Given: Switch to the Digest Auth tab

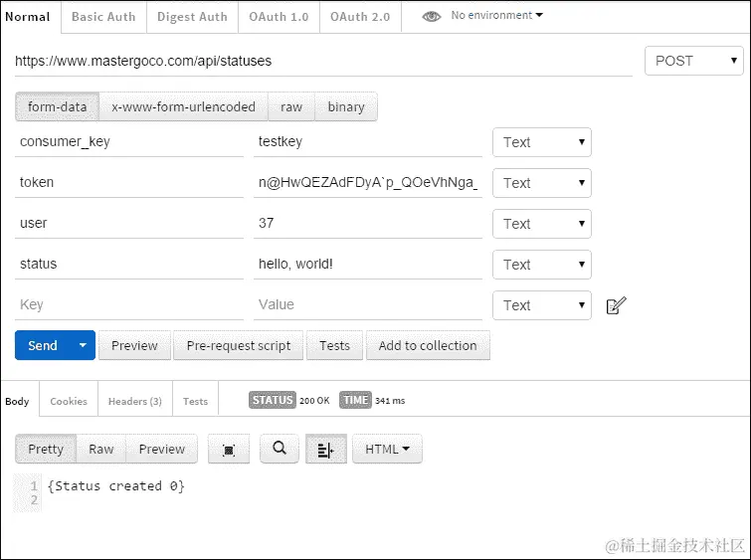Looking at the screenshot, I should pos(192,17).
